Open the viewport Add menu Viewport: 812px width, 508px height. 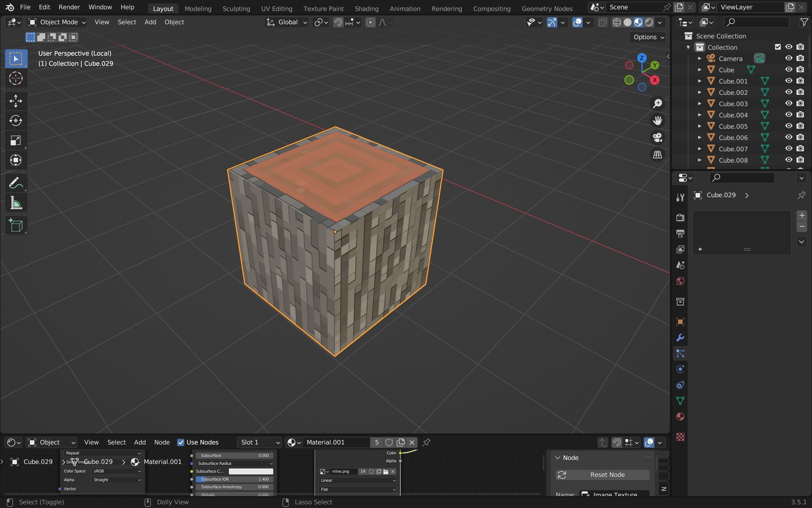pyautogui.click(x=150, y=22)
